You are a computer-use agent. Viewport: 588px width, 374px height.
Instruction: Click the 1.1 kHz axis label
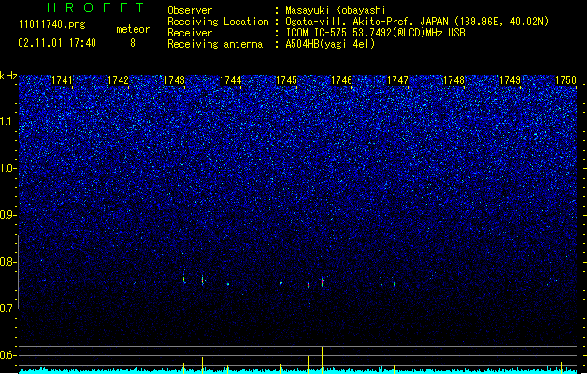point(8,122)
